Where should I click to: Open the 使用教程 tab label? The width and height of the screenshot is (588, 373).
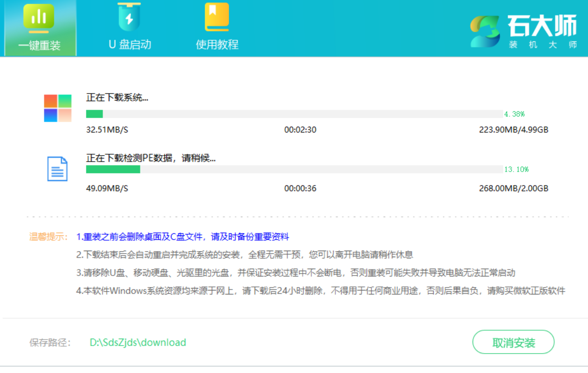point(217,44)
